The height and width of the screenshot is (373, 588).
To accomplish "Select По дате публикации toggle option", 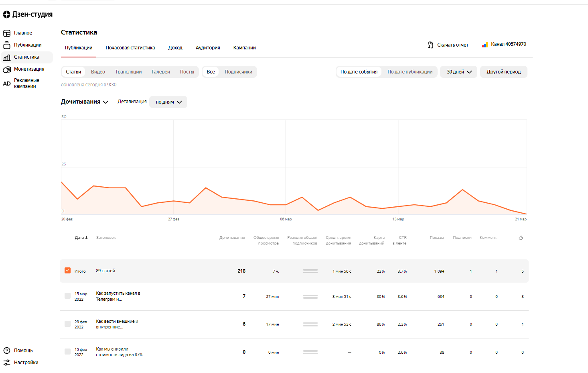I will click(410, 72).
